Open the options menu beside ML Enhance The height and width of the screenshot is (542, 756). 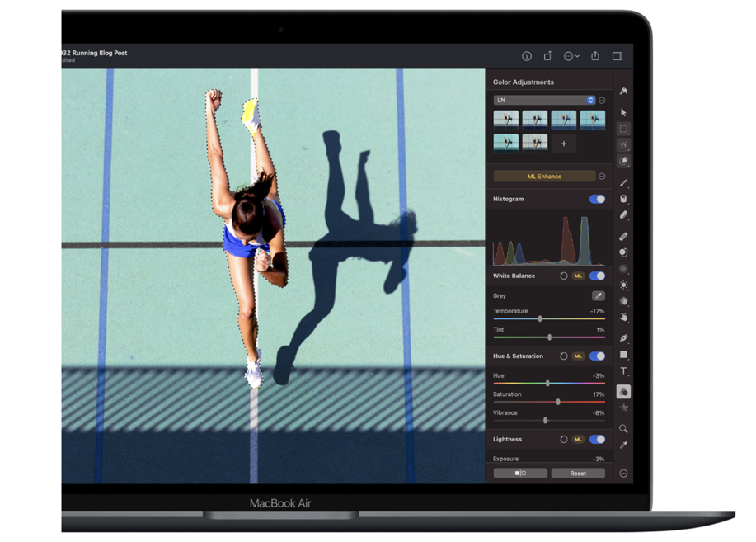602,177
